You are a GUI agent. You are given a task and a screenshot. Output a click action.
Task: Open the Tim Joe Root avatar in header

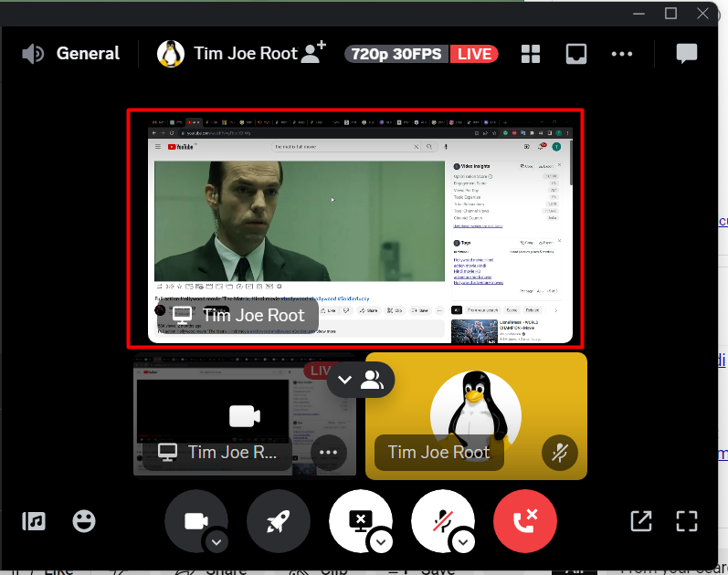pyautogui.click(x=171, y=54)
